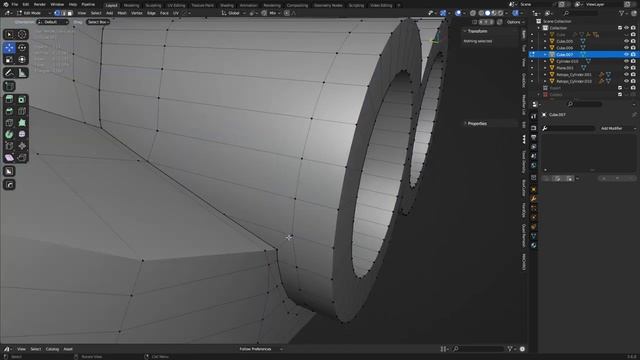The height and width of the screenshot is (360, 640).
Task: Open the Mesh menu
Action: [122, 13]
